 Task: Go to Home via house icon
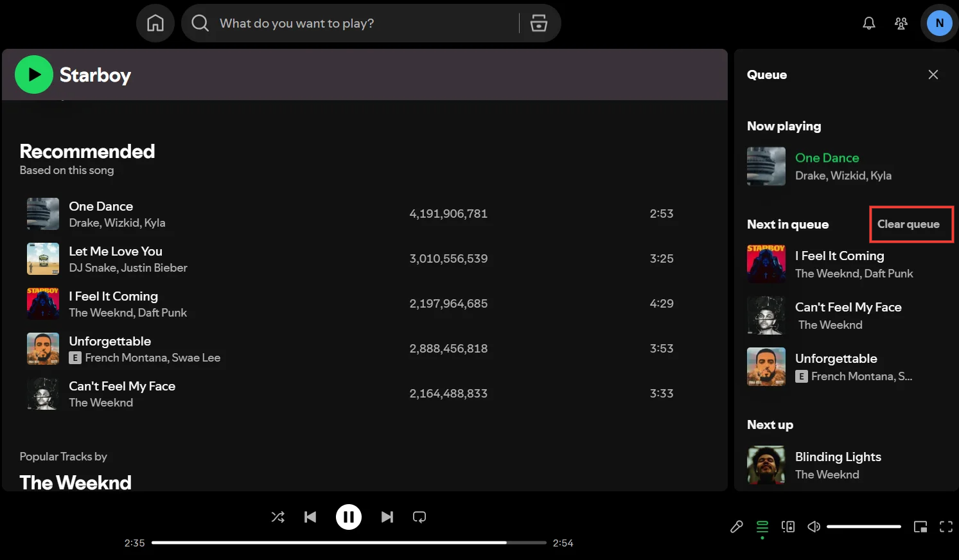click(x=155, y=23)
